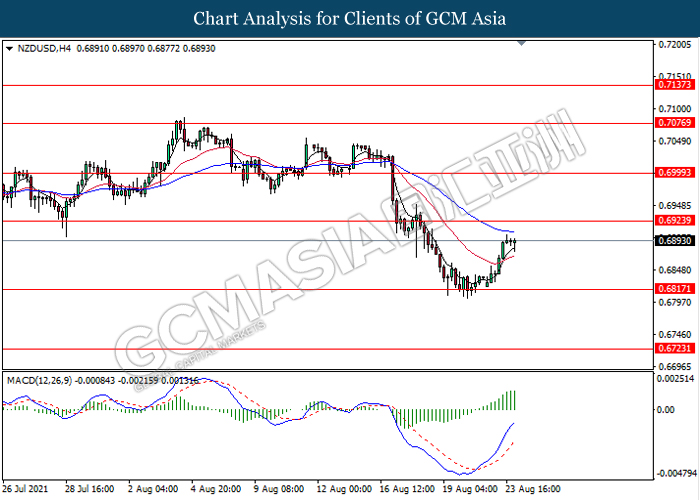Screen dimensions: 700x500
Task: Click the 9 Aug 08:00 time label
Action: (279, 489)
